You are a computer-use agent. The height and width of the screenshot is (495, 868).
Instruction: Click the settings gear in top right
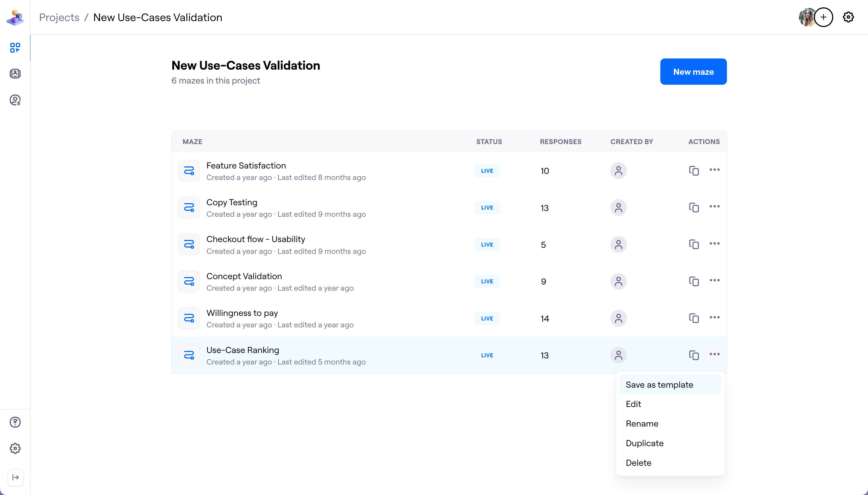pos(848,17)
